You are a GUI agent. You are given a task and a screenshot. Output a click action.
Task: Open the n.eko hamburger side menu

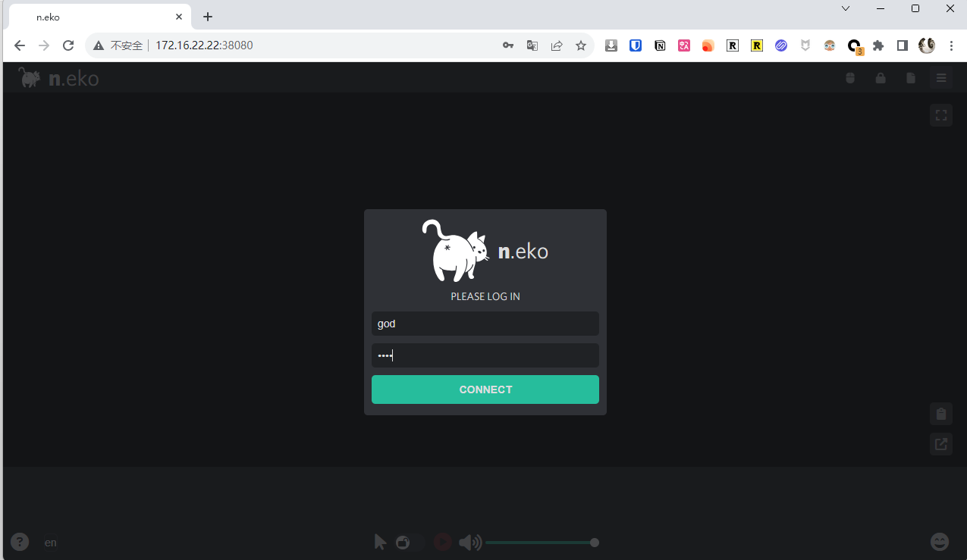940,78
